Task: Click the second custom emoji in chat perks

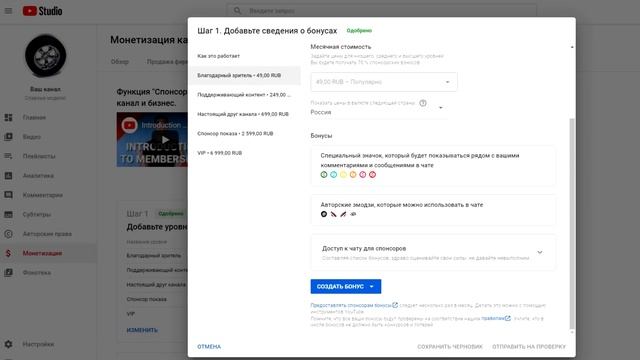Action: pos(333,214)
